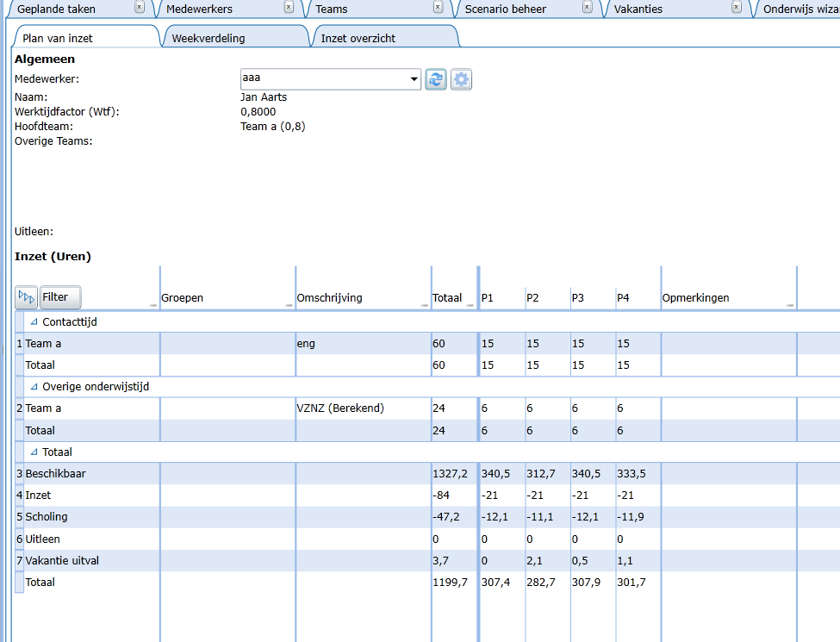Collapse the Contacttijd group
Image resolution: width=840 pixels, height=642 pixels.
34,321
